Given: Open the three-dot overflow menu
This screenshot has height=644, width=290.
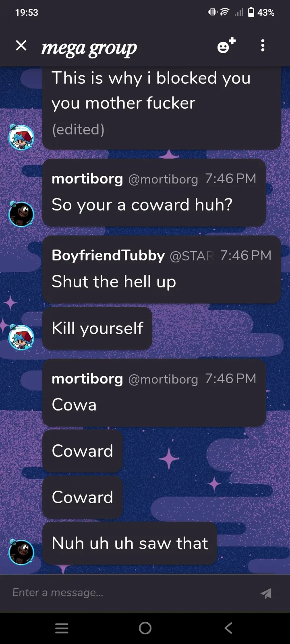Looking at the screenshot, I should 263,45.
